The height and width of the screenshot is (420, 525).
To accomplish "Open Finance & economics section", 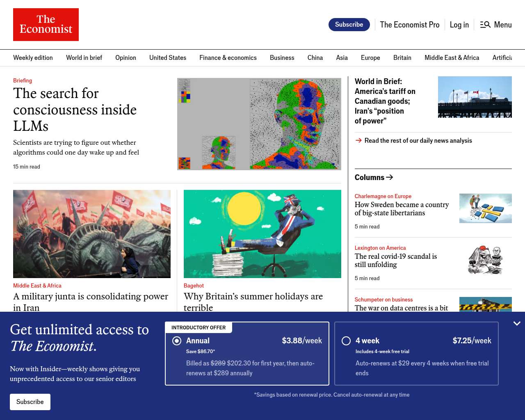I will (x=228, y=58).
